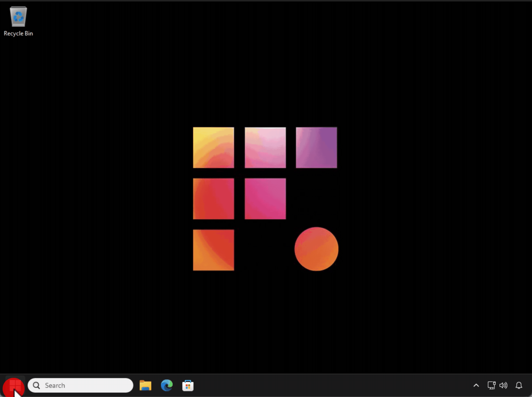The width and height of the screenshot is (532, 397).
Task: Open volume settings from the speaker icon
Action: pyautogui.click(x=503, y=385)
